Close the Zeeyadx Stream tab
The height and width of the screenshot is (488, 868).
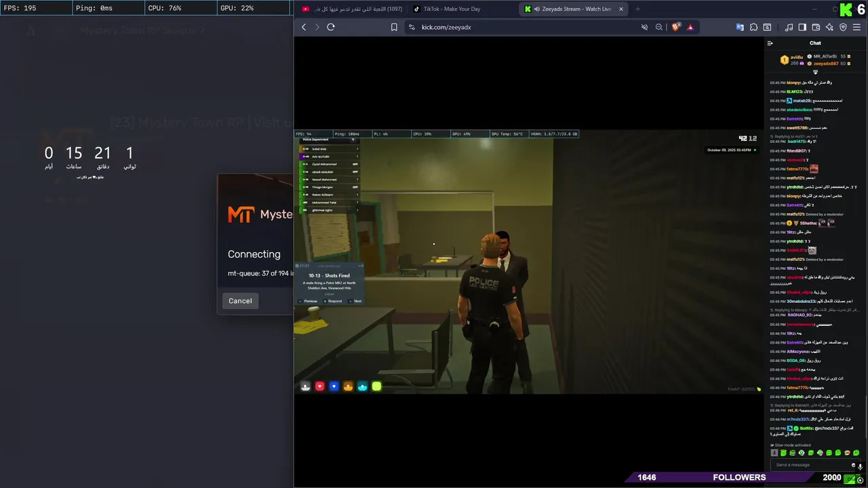click(620, 9)
